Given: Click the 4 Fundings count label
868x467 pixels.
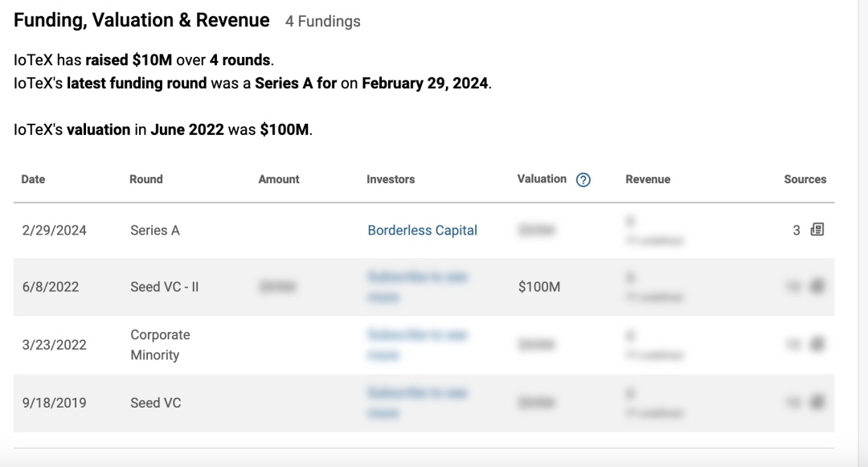Looking at the screenshot, I should tap(323, 23).
